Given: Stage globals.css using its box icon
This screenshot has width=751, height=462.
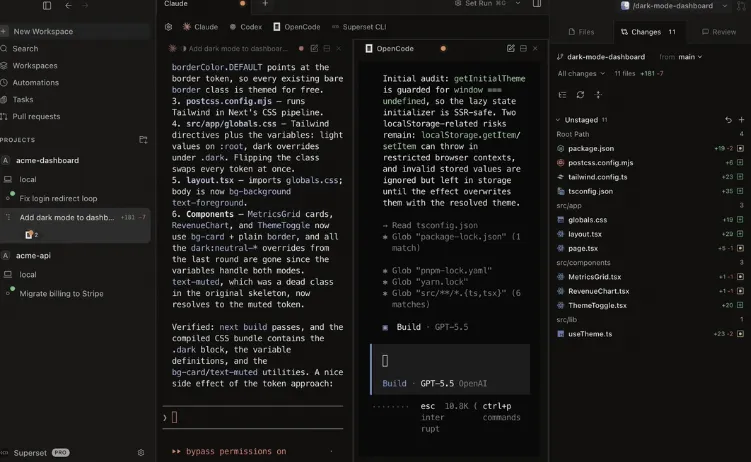Looking at the screenshot, I should tap(740, 220).
